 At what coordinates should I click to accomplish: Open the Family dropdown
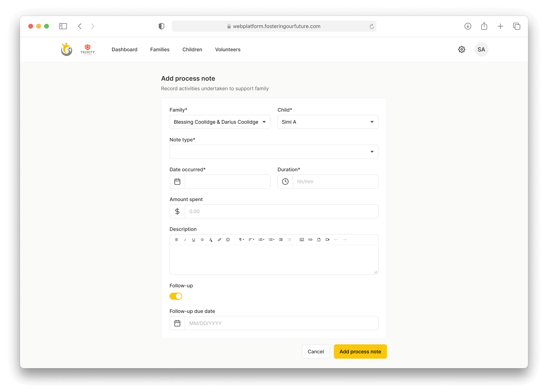coord(220,122)
